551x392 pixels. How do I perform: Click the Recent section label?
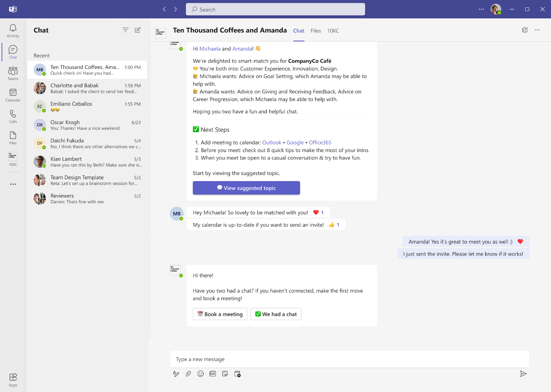pos(42,55)
